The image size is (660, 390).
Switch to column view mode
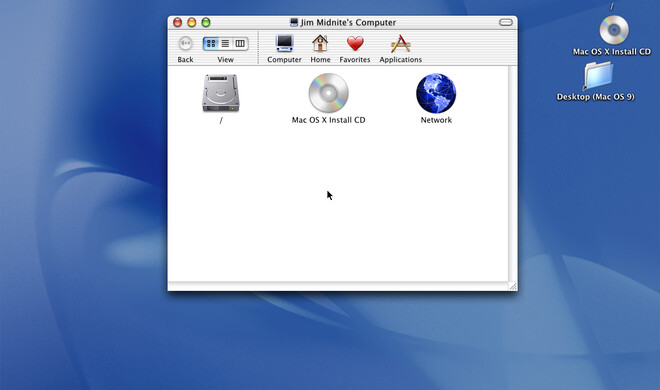pyautogui.click(x=240, y=43)
